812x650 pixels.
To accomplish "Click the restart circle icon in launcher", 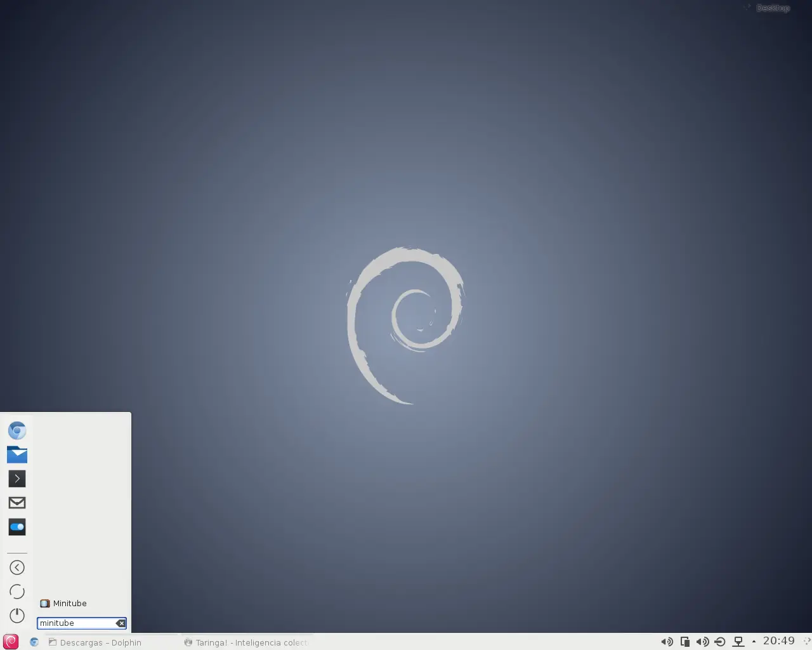I will [x=17, y=592].
